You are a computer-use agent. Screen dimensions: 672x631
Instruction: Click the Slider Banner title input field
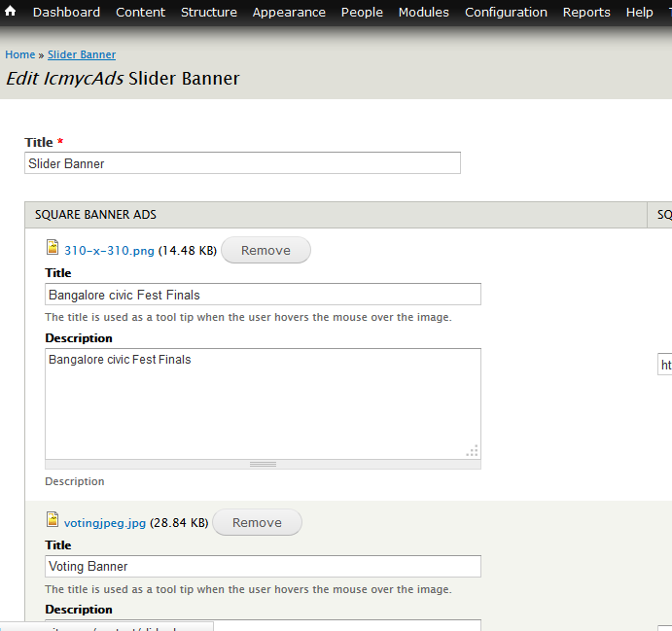[242, 163]
